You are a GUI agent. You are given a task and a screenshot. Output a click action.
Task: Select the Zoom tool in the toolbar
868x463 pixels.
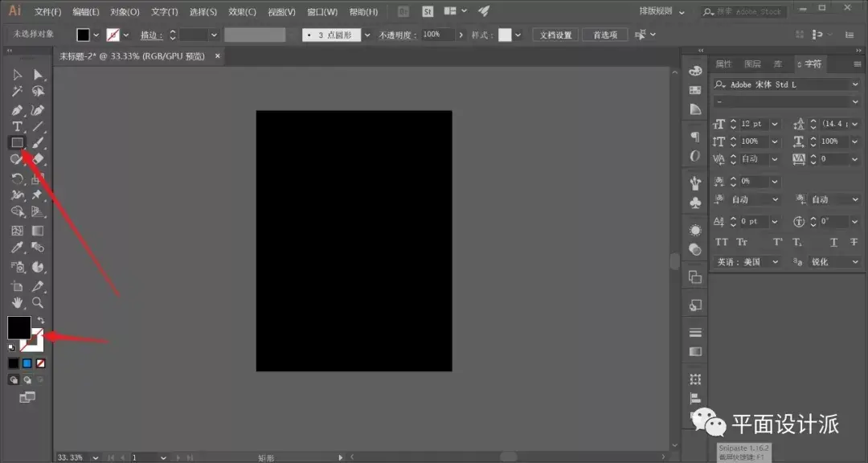pyautogui.click(x=38, y=303)
